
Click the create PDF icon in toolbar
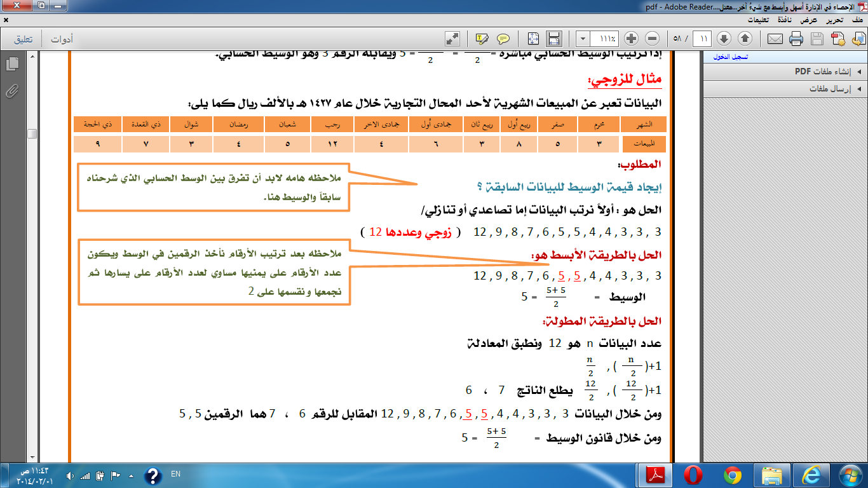[x=838, y=39]
